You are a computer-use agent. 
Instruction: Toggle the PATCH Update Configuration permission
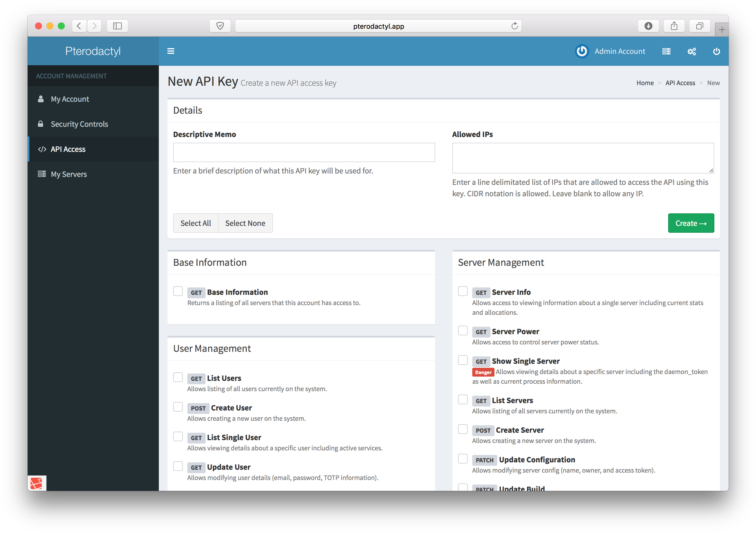point(463,458)
